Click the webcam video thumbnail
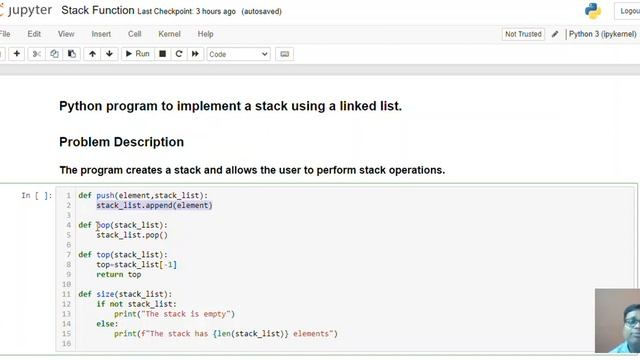The image size is (640, 360). pos(617,321)
